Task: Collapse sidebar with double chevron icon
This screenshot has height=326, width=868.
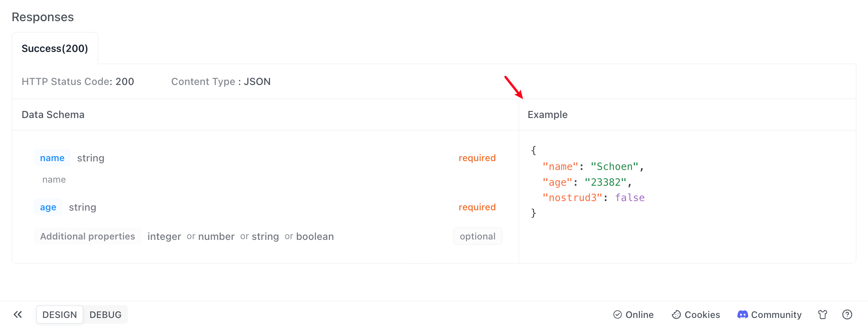Action: 18,314
